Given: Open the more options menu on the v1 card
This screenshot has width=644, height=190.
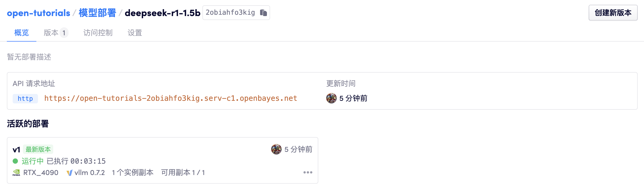Looking at the screenshot, I should click(308, 172).
